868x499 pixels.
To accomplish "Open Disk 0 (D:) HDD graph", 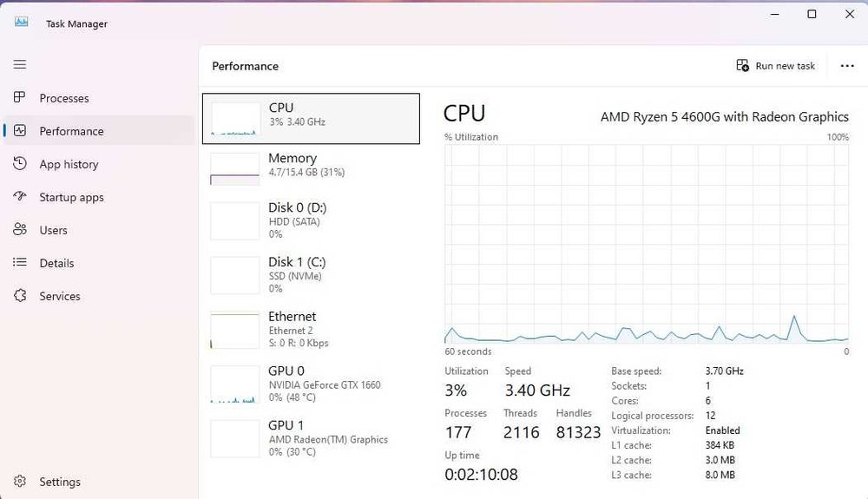I will (x=311, y=220).
